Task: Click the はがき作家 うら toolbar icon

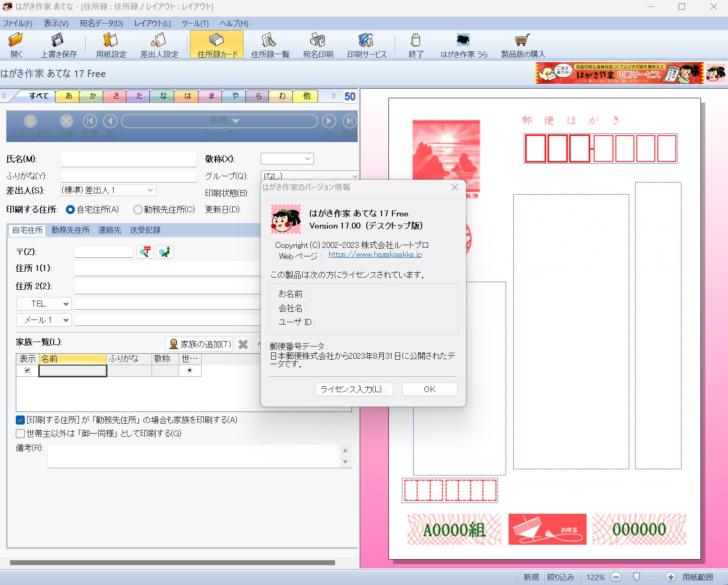Action: click(x=463, y=45)
